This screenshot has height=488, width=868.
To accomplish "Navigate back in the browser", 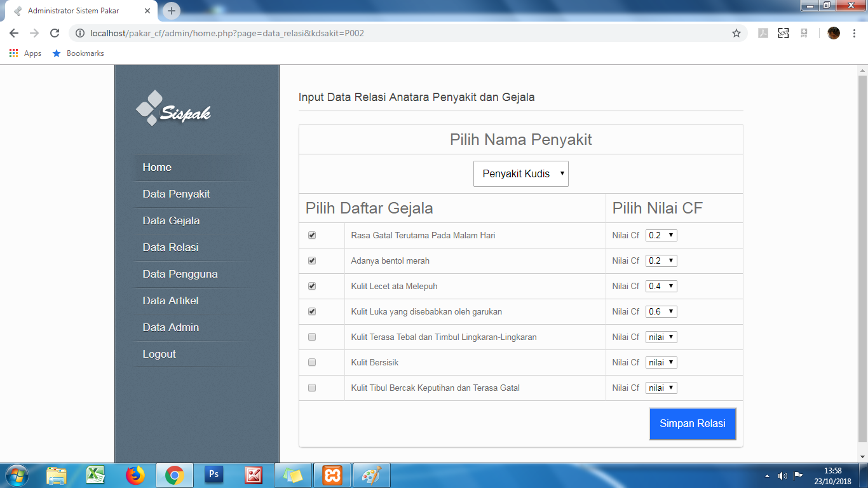I will click(14, 33).
